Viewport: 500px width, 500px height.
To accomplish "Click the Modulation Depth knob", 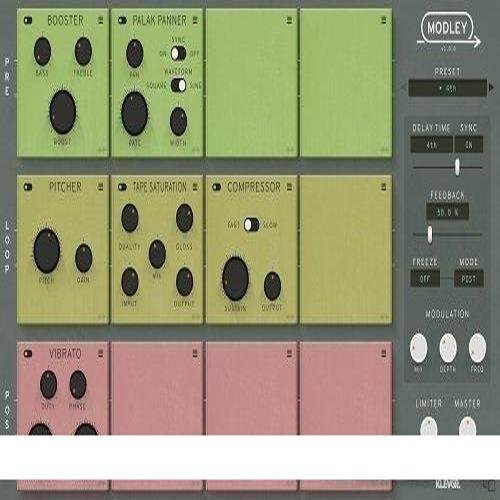I will tap(448, 348).
